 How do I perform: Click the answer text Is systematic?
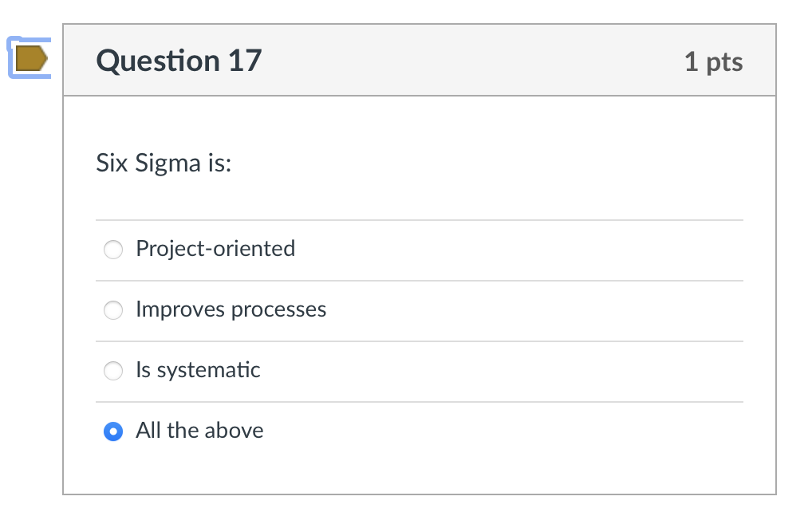click(x=198, y=370)
